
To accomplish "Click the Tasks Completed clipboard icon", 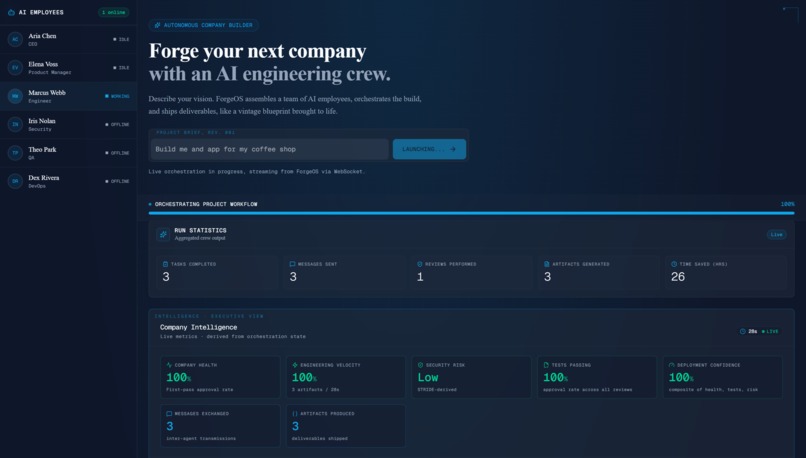I will tap(166, 264).
